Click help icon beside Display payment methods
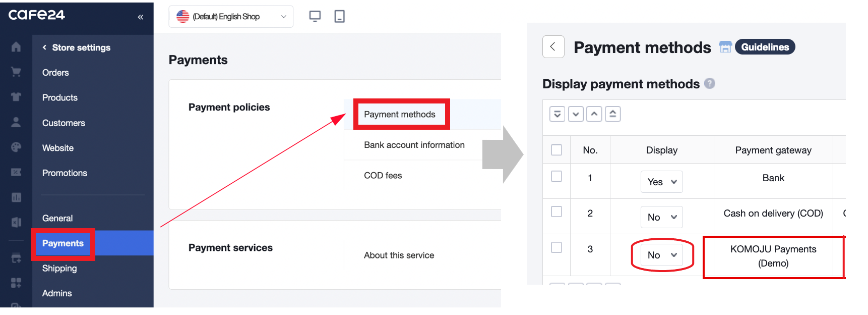 710,83
